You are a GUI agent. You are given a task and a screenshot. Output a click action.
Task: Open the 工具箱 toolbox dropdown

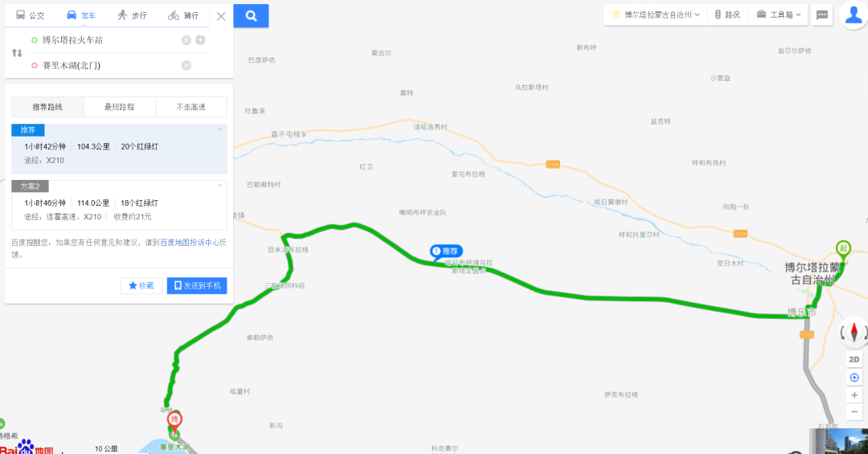click(x=778, y=15)
